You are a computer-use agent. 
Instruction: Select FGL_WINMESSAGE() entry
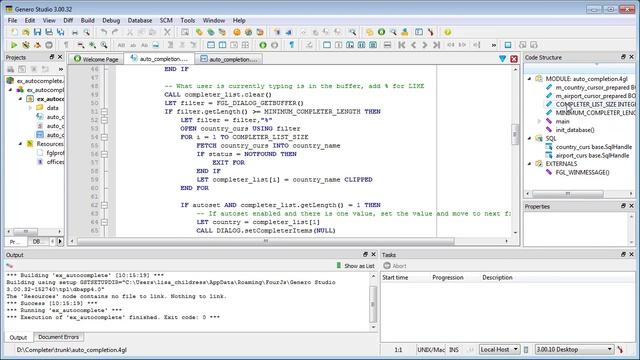point(582,172)
